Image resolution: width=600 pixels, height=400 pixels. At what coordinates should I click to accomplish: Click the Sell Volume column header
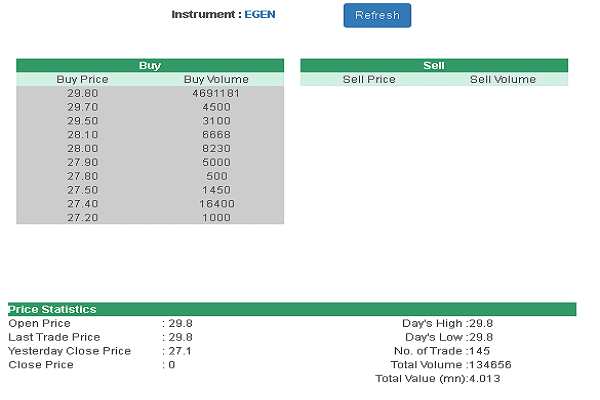(502, 79)
